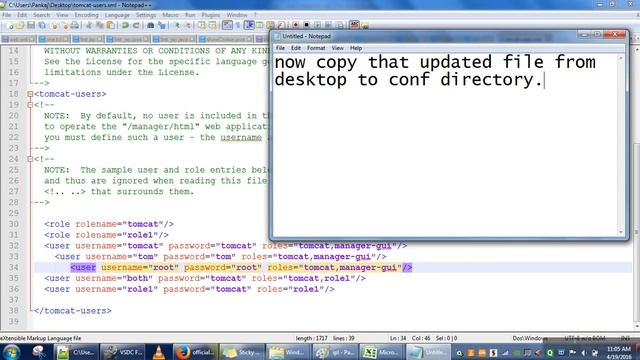Viewport: 640px width, 360px height.
Task: Click line number 34 in the margin
Action: (14, 268)
